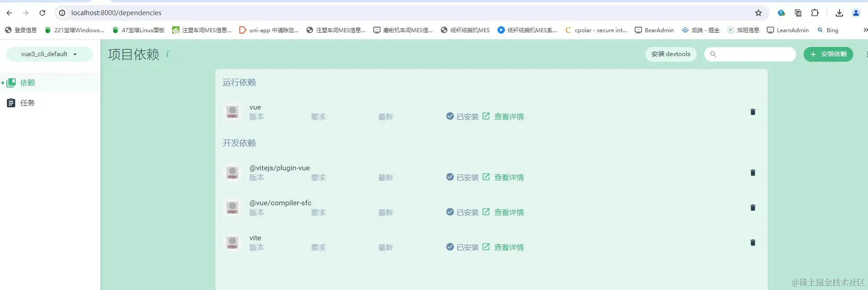Click the @vue/compiler-sfc package name
Viewport: 868px width, 290px height.
tap(280, 203)
